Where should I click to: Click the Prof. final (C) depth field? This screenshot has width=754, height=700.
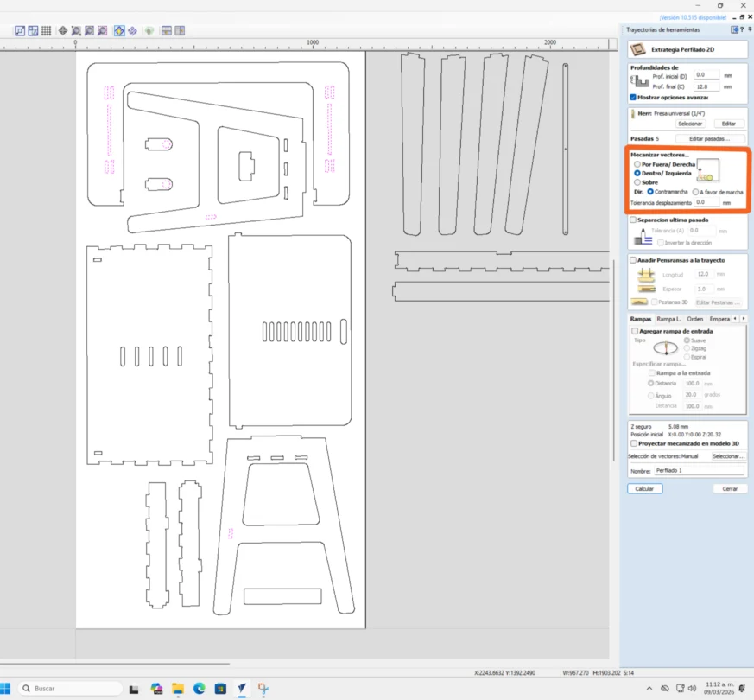click(706, 86)
